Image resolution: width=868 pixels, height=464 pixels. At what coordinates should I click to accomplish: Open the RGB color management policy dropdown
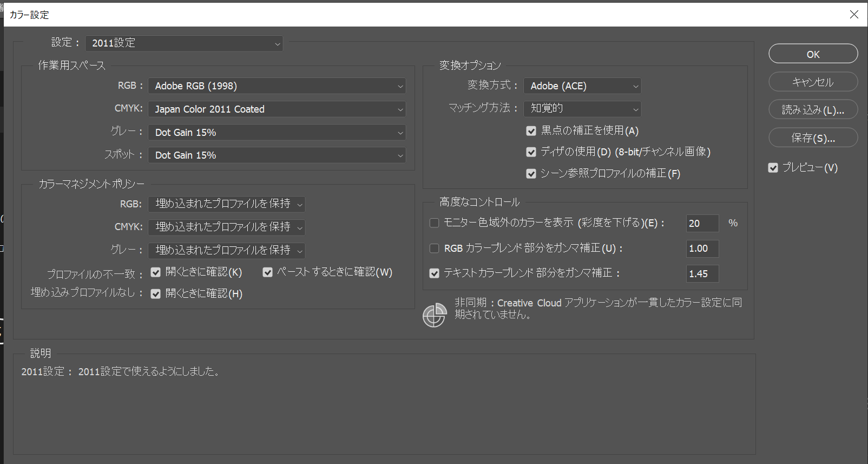point(227,204)
